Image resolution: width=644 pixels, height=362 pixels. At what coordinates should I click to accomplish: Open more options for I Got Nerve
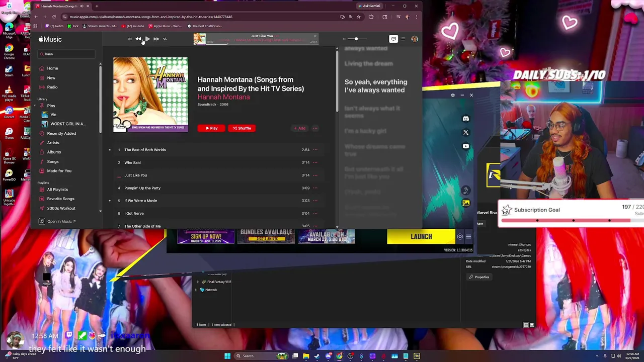(x=315, y=213)
